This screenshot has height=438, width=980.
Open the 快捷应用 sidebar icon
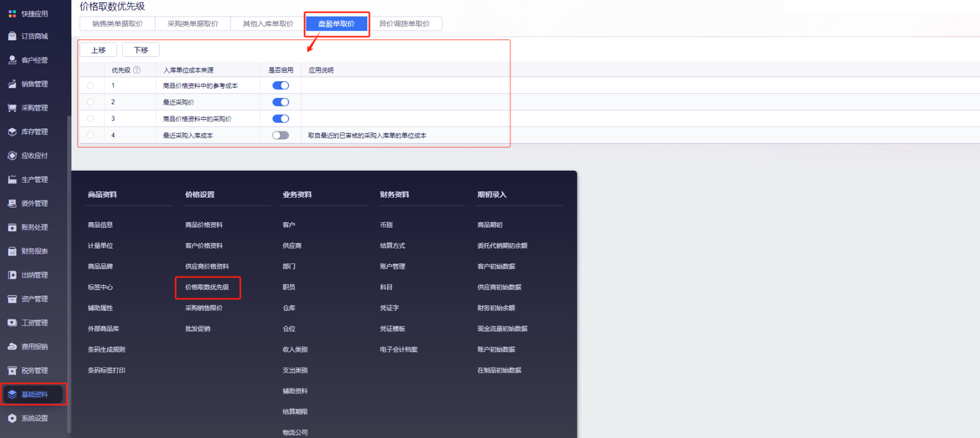(12, 13)
